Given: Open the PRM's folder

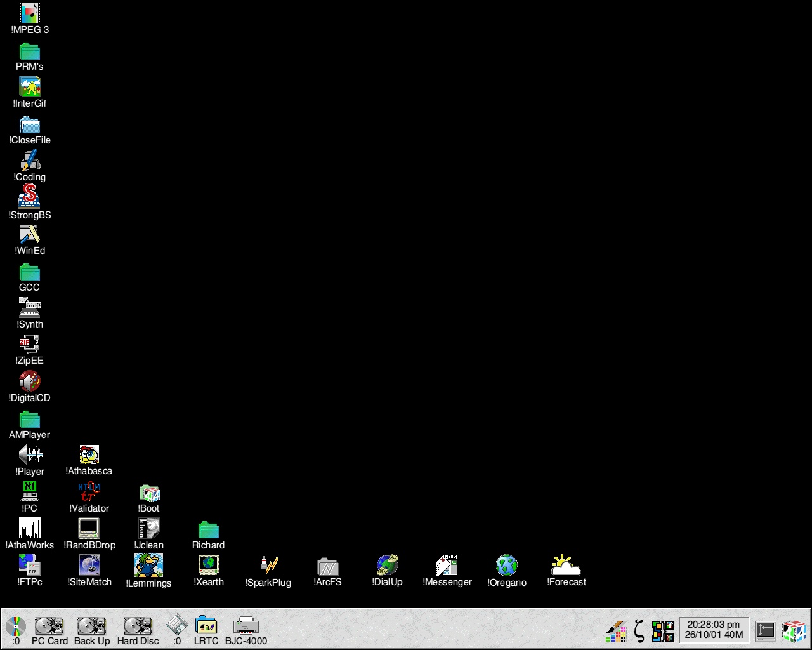Looking at the screenshot, I should 30,56.
